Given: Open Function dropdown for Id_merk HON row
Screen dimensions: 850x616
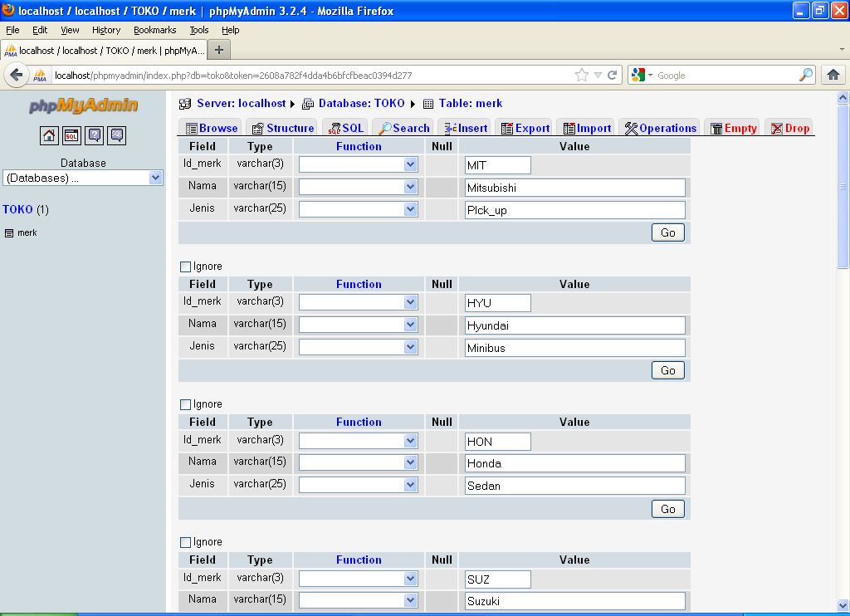Looking at the screenshot, I should (359, 441).
